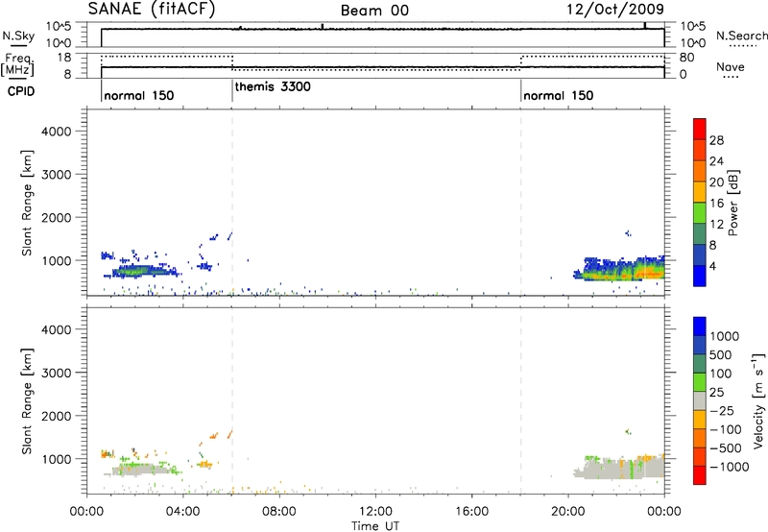The width and height of the screenshot is (768, 532).
Task: Click the second 'normal 150' CPID label after 18:00
Action: [559, 95]
